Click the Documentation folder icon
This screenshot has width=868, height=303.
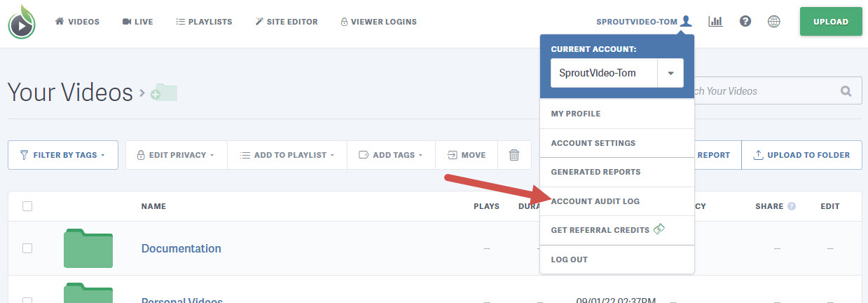[88, 248]
